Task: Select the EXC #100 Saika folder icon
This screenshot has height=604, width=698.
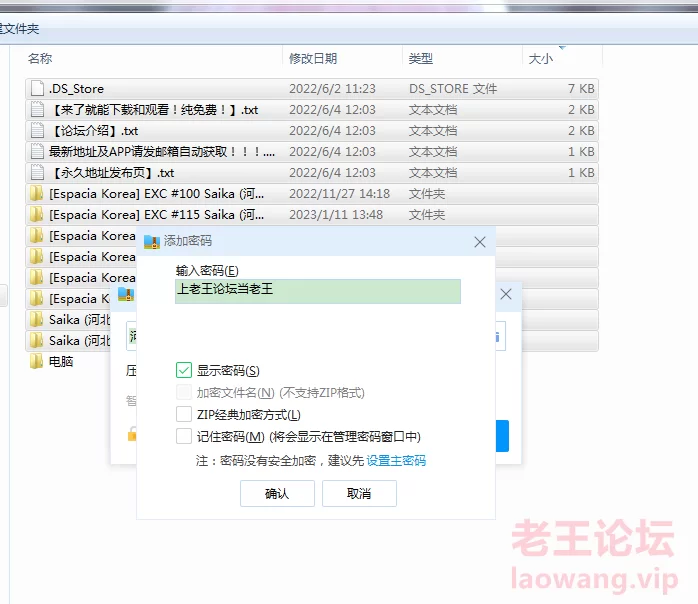Action: [37, 194]
